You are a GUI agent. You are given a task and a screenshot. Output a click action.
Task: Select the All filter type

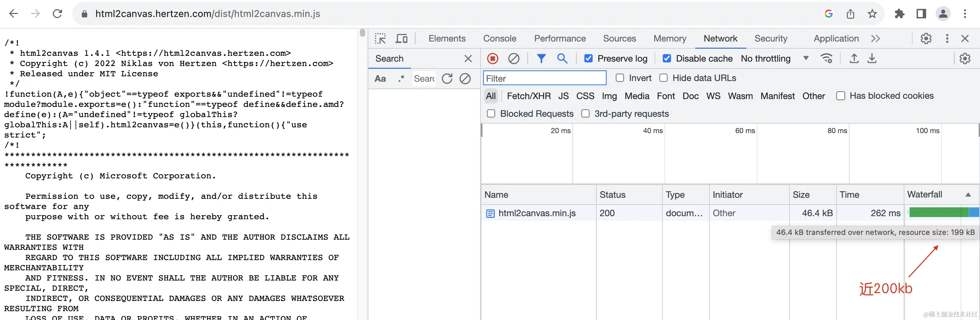coord(491,96)
